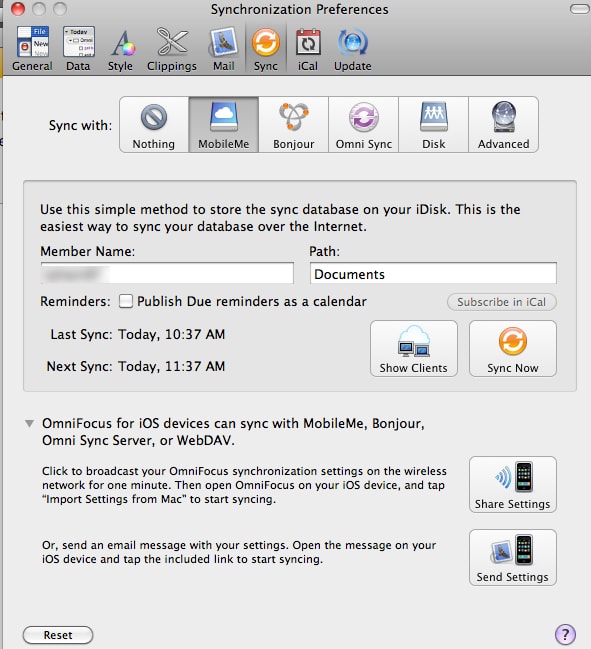This screenshot has height=649, width=591.
Task: Open the Clippings preferences pane
Action: tap(172, 49)
